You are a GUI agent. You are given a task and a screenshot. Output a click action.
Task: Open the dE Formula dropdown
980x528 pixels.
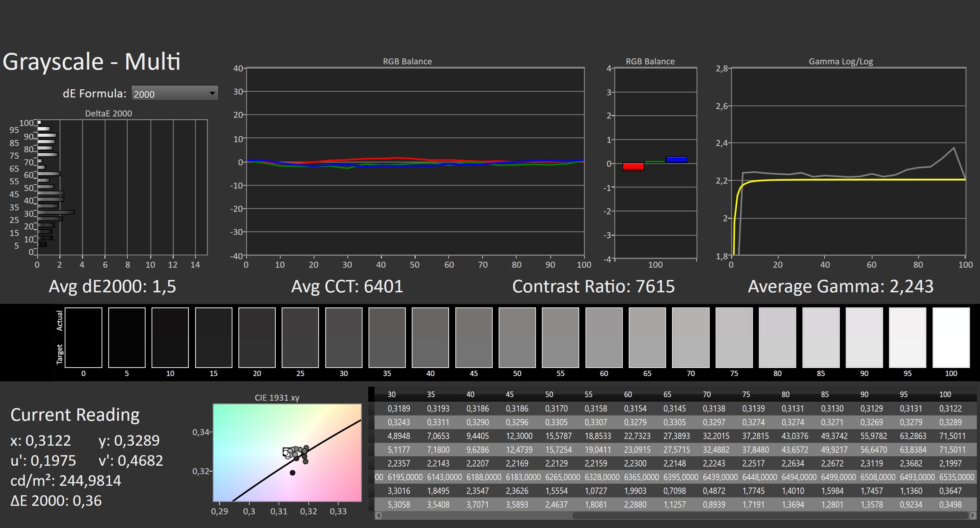coord(174,94)
